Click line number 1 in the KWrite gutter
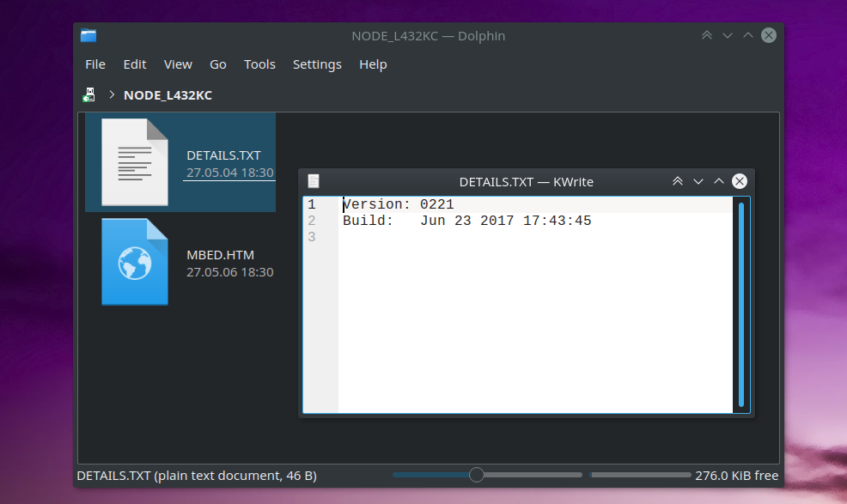Image resolution: width=847 pixels, height=504 pixels. (312, 204)
